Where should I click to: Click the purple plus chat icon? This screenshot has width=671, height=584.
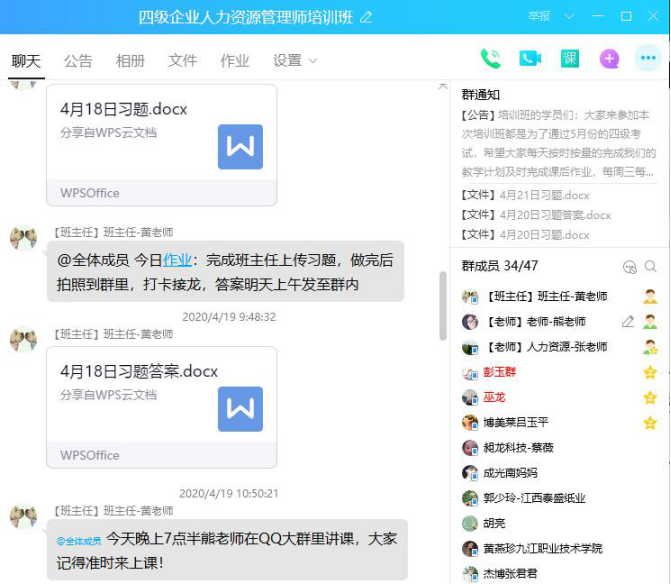pos(609,59)
